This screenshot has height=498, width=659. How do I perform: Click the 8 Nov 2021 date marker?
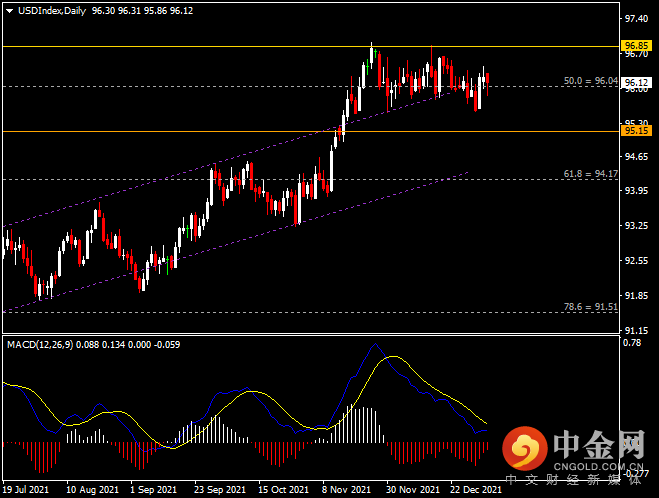pos(346,490)
